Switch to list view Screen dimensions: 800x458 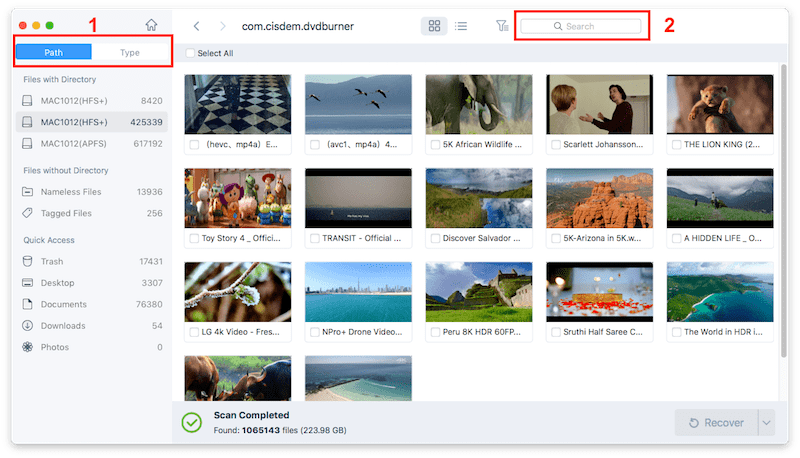(461, 26)
